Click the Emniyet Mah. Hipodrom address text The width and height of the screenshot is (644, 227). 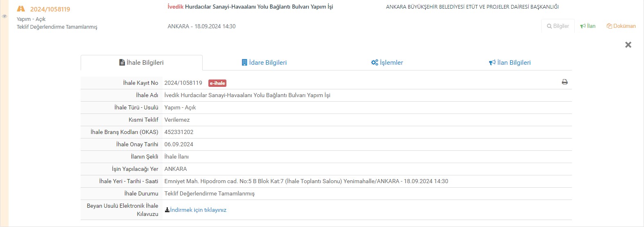[306, 181]
